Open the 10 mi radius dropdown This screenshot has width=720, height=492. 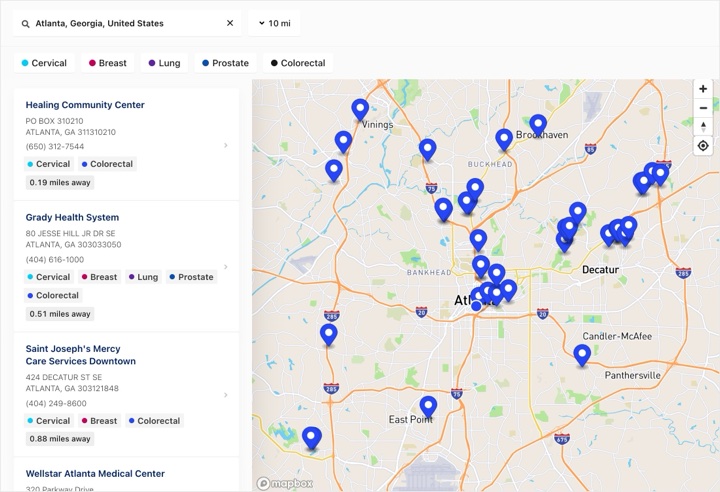point(274,23)
